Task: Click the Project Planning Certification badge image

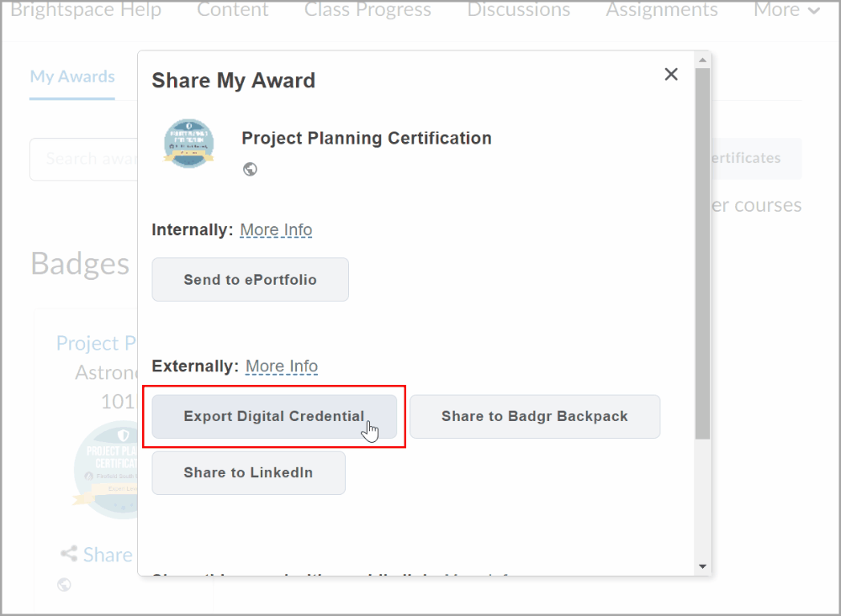Action: (x=188, y=144)
